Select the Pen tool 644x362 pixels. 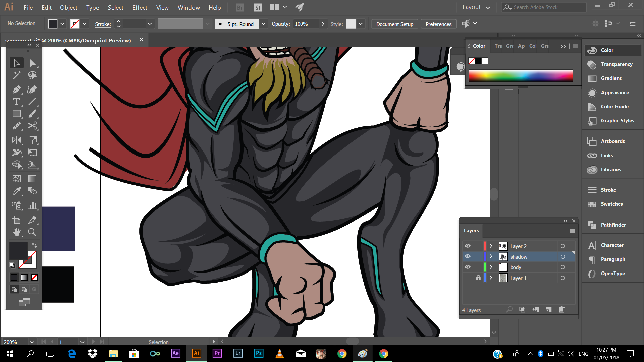click(16, 89)
